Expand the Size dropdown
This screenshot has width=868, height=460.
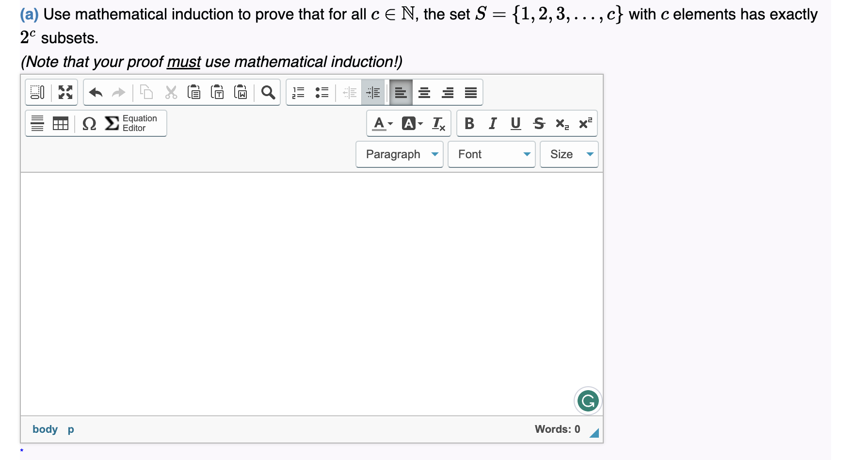click(568, 154)
